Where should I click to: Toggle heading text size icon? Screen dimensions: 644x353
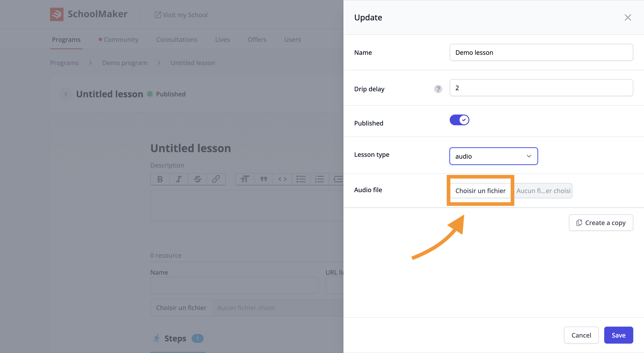tap(245, 179)
